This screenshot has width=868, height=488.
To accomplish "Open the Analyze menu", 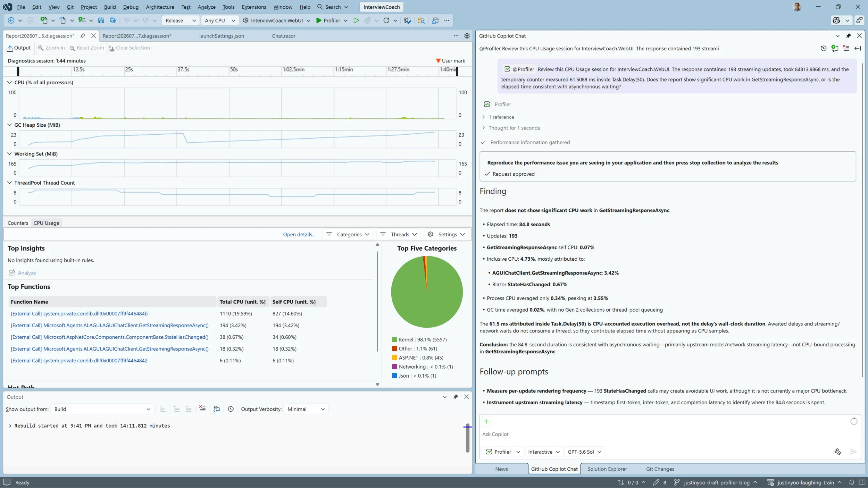I will [x=207, y=7].
